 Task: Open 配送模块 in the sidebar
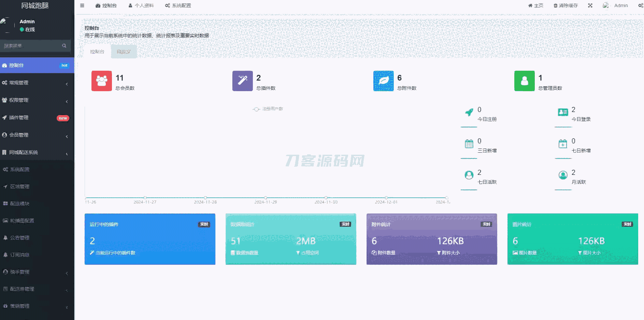[37, 204]
